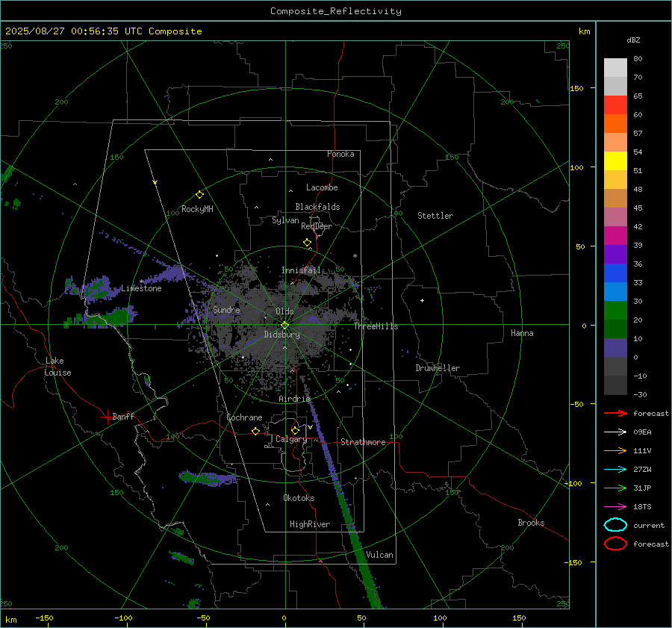The width and height of the screenshot is (672, 628).
Task: Click the red 'forecast' ellipse icon
Action: pyautogui.click(x=615, y=544)
